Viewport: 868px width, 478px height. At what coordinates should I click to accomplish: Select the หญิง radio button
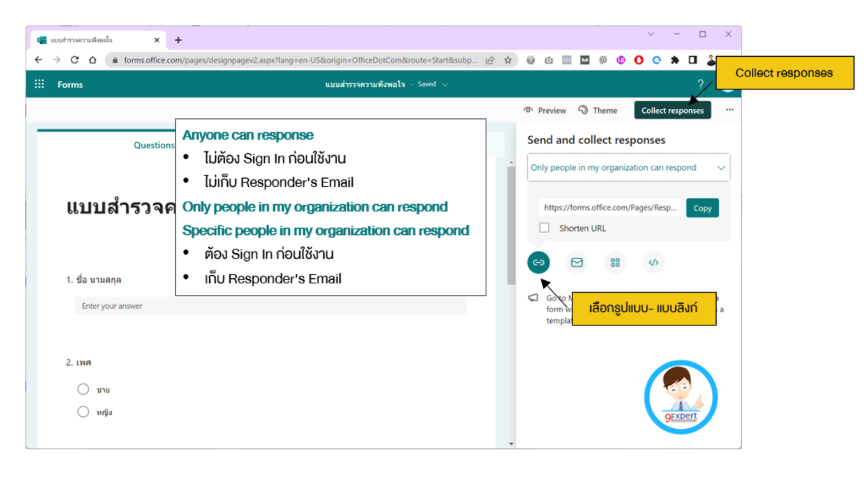(83, 412)
